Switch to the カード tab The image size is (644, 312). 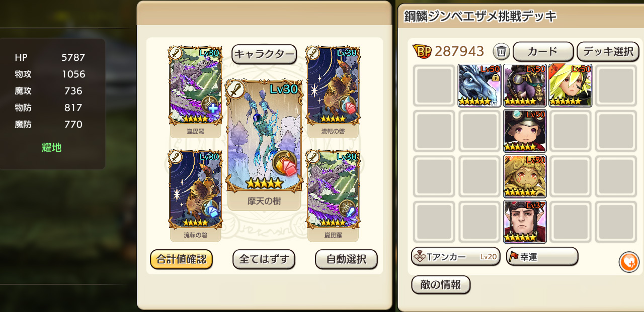pyautogui.click(x=543, y=51)
